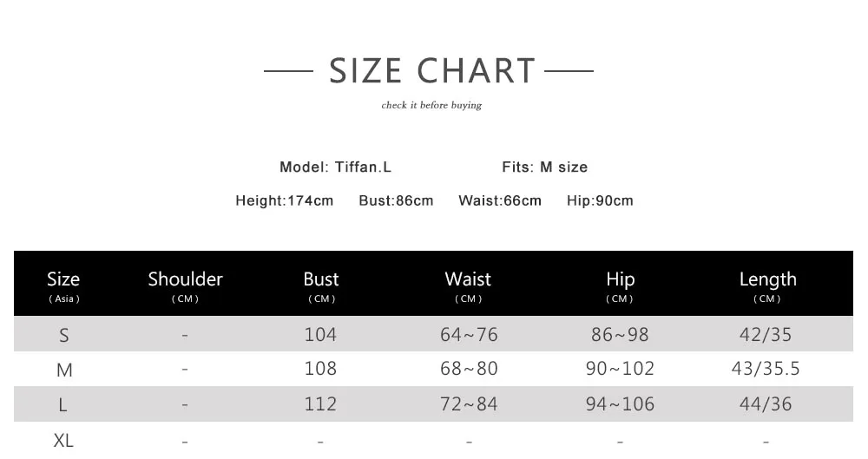Click the Height:174cm measurement

284,201
